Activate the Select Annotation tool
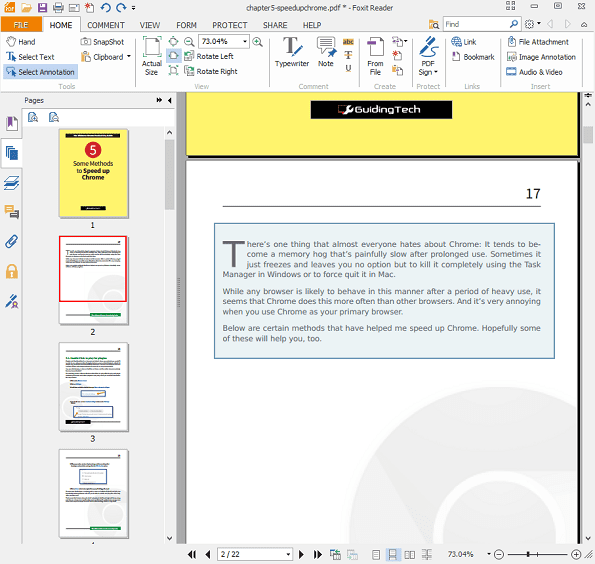The image size is (595, 564). 41,72
